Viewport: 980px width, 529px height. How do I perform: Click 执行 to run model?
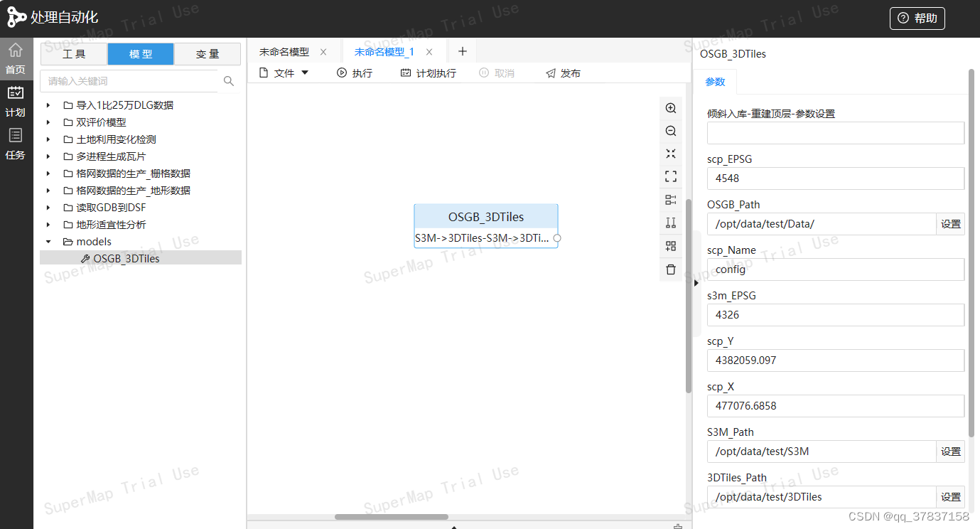pyautogui.click(x=355, y=73)
